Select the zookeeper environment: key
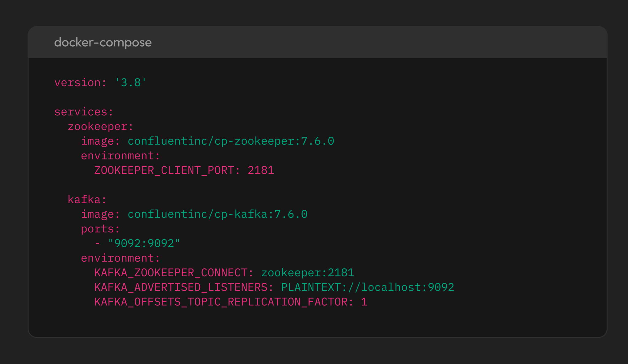This screenshot has width=628, height=364. tap(120, 155)
